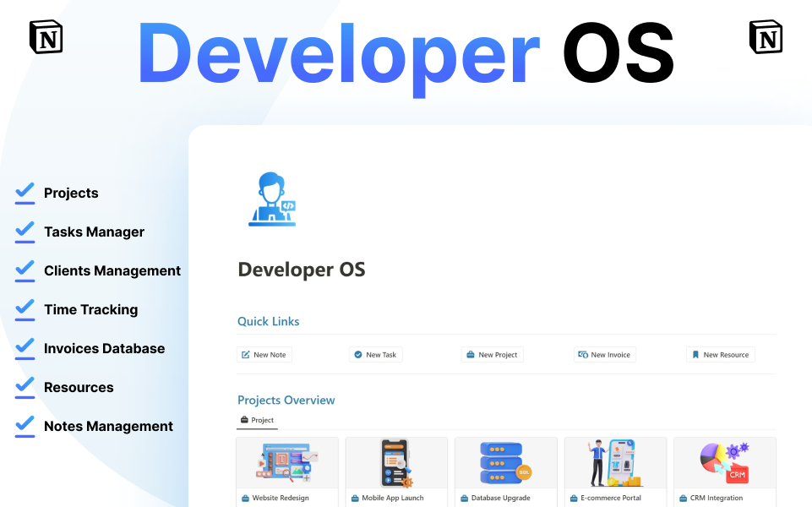Click the briefcase icon beside Website Redesign
Image resolution: width=812 pixels, height=507 pixels.
pos(246,499)
